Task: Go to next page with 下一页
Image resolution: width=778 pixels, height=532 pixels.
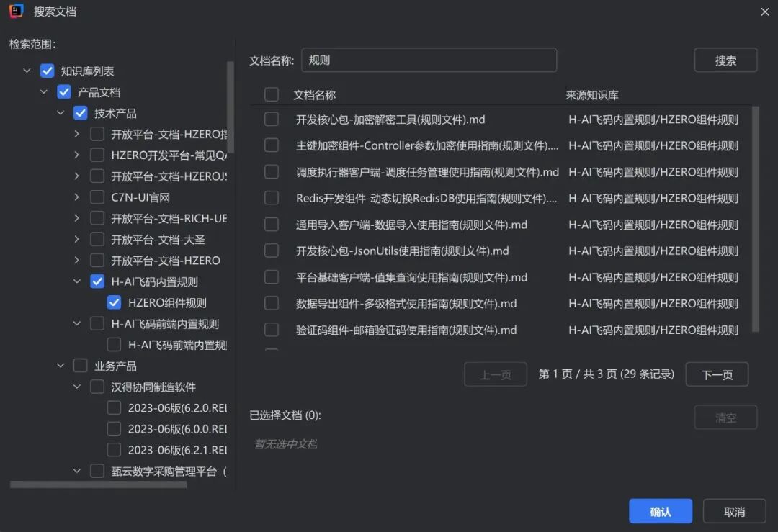Action: [x=717, y=374]
